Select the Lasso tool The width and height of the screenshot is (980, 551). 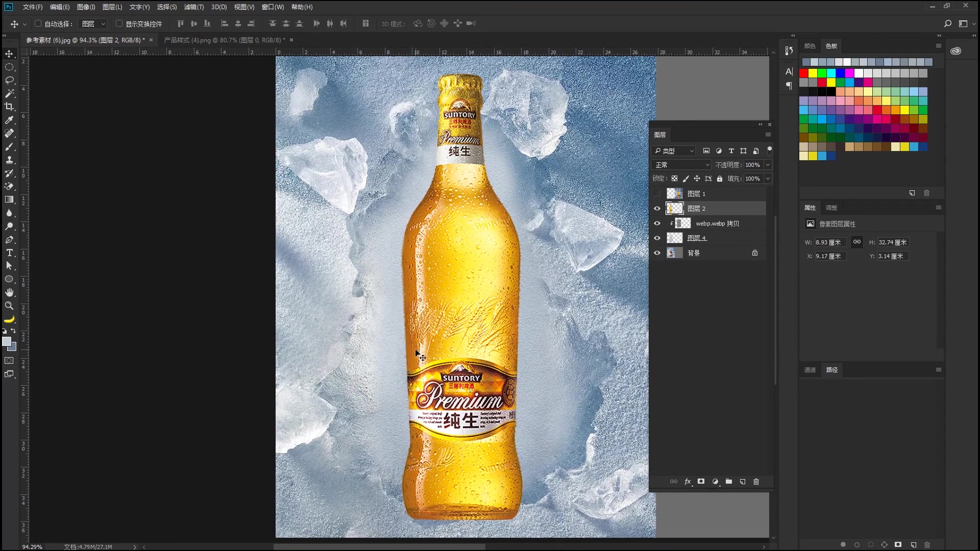[x=9, y=80]
